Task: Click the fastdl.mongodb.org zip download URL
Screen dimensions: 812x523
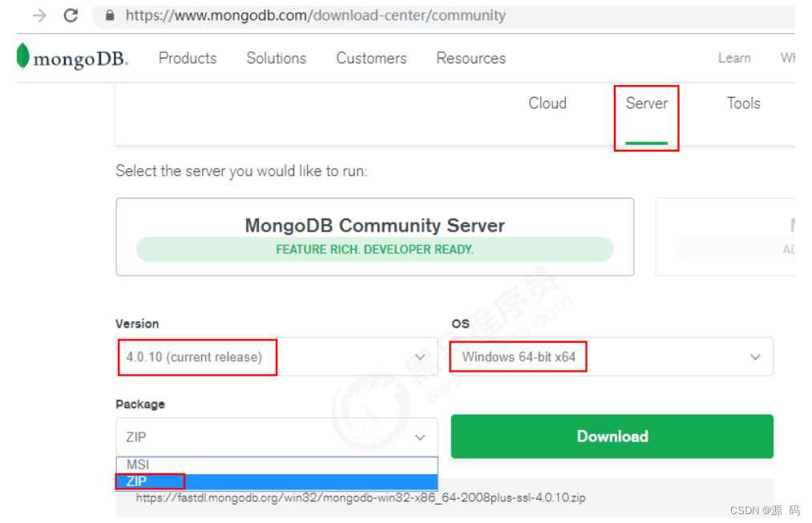Action: coord(361,497)
